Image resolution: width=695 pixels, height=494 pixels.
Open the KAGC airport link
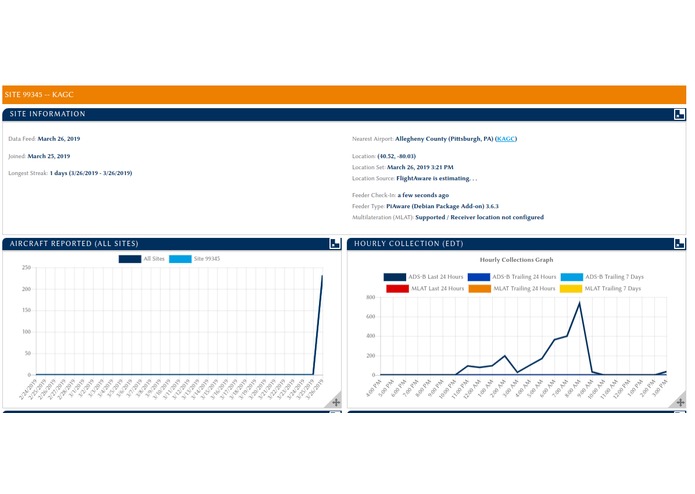coord(506,139)
